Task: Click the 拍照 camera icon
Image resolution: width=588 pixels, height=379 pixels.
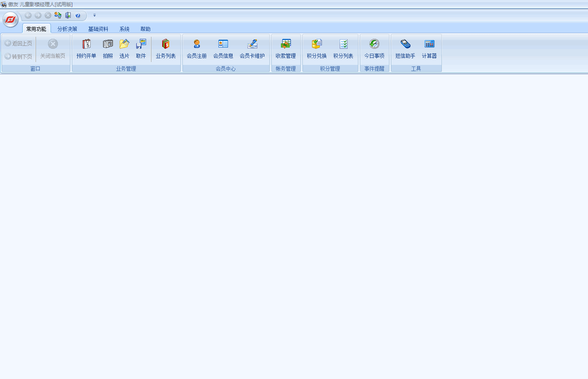Action: coord(108,49)
